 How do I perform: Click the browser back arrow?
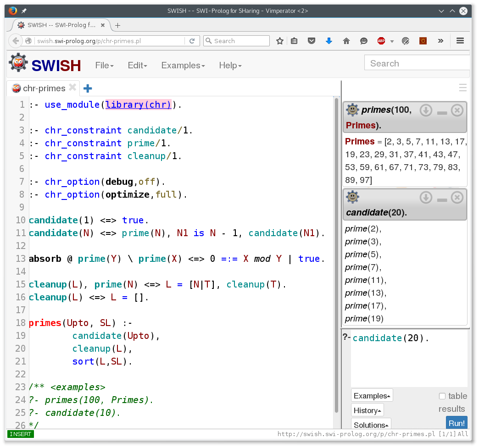point(15,41)
